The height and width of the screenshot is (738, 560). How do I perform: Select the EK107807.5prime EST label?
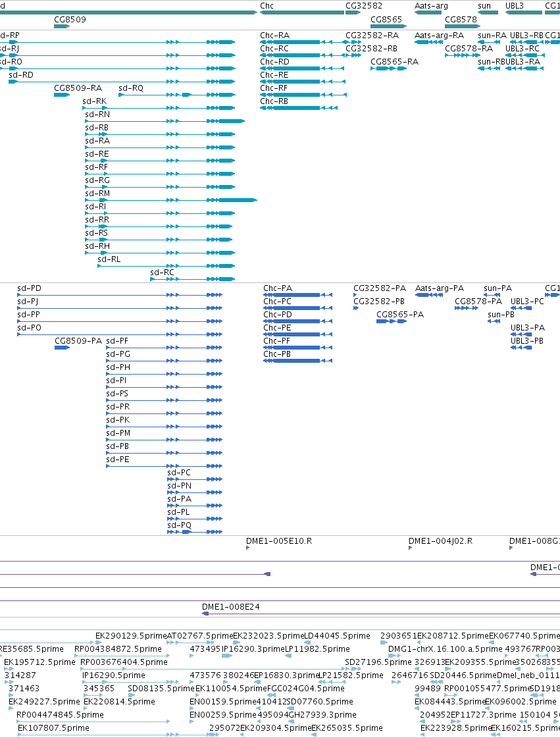pos(54,729)
